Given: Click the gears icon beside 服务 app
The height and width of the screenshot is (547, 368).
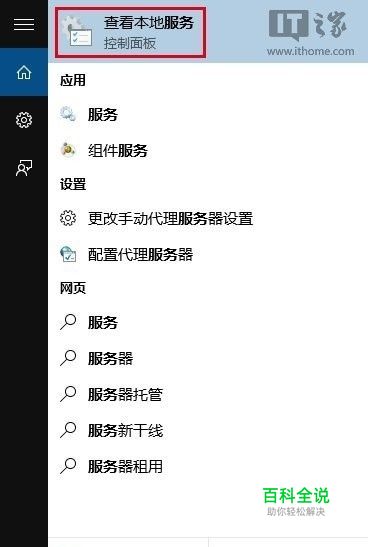Looking at the screenshot, I should click(x=68, y=114).
